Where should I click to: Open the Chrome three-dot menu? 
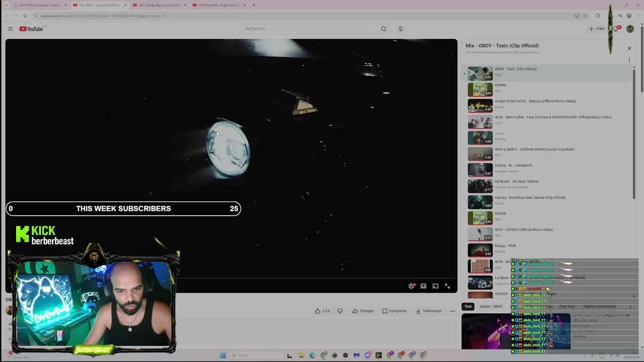(638, 16)
